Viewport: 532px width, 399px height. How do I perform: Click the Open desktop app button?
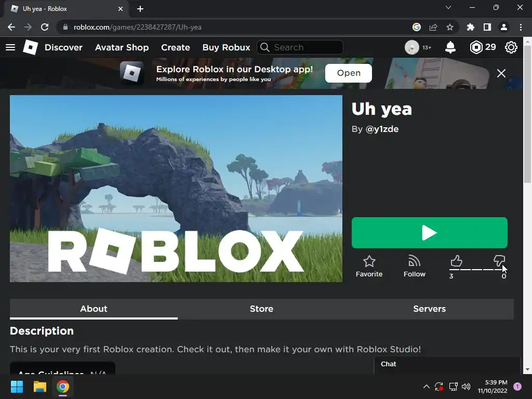349,73
